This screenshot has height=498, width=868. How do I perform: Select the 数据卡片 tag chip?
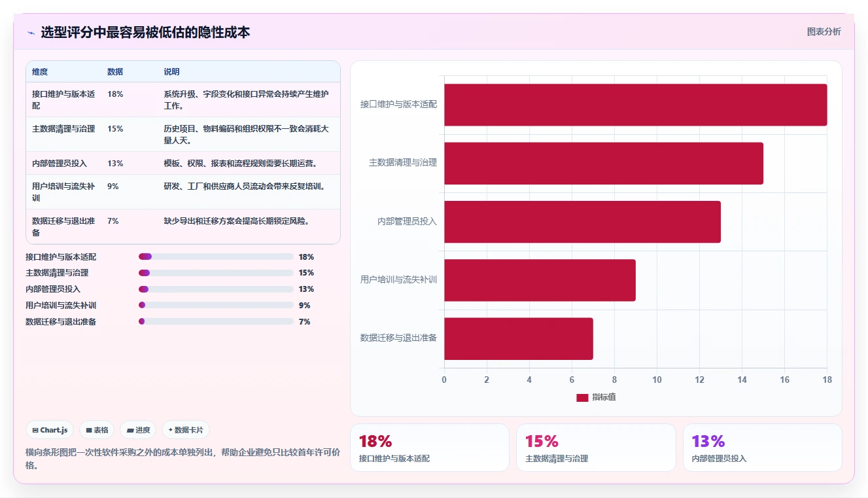pyautogui.click(x=186, y=430)
